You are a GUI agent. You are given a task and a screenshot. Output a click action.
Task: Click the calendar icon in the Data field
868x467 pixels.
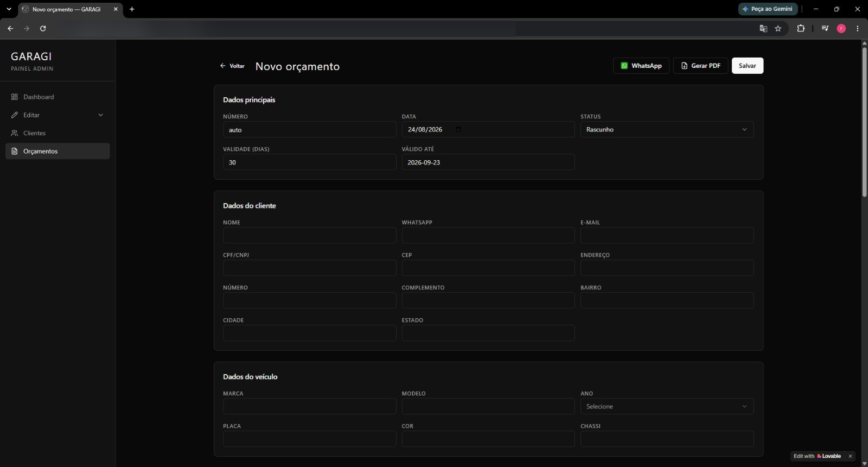coord(458,129)
